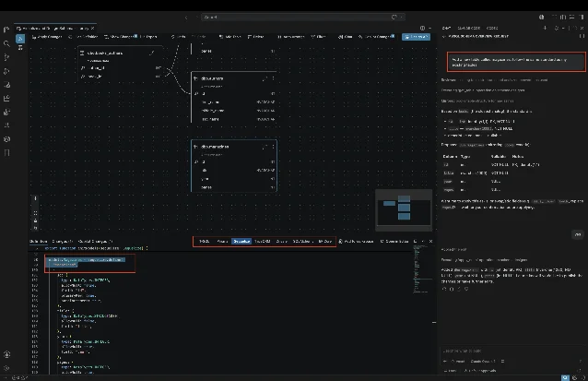This screenshot has width=588, height=381.
Task: Click the first designer toolbar button
Action: pos(47,36)
